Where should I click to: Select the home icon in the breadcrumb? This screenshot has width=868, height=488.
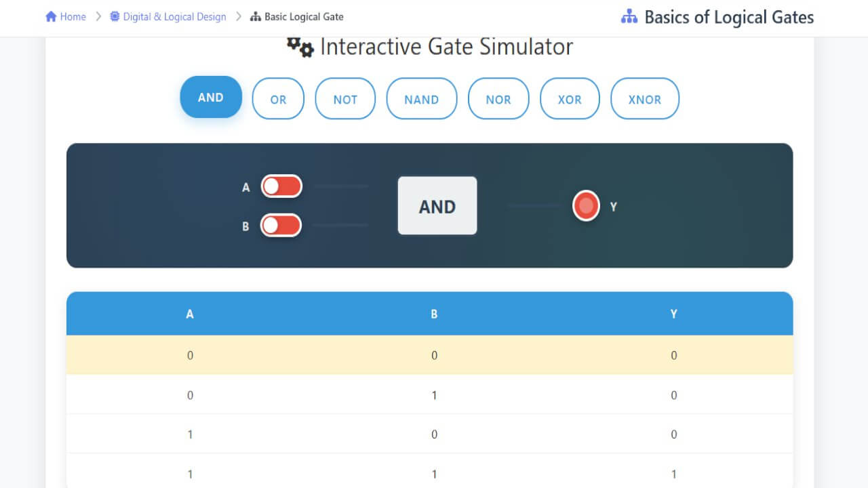[x=50, y=16]
